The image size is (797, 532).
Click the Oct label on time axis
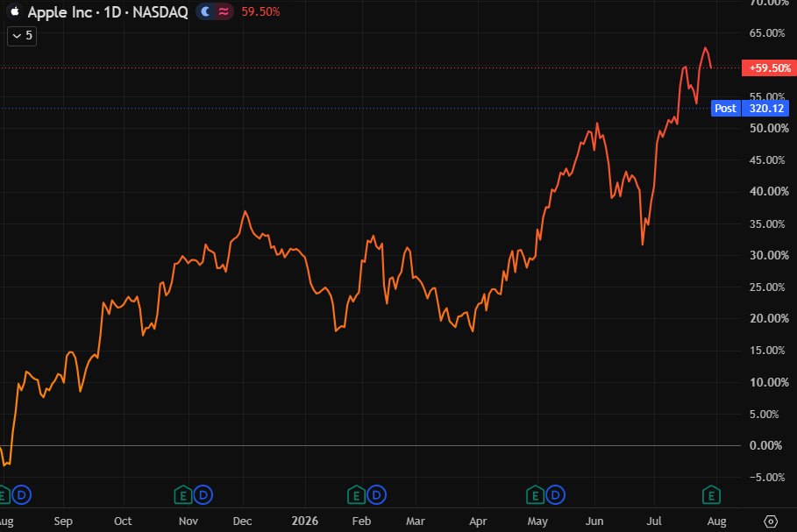click(123, 521)
